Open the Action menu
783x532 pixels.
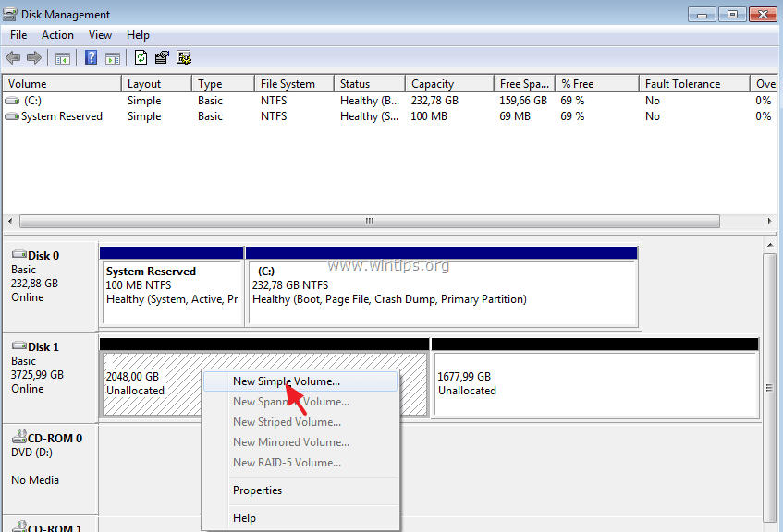click(x=57, y=34)
